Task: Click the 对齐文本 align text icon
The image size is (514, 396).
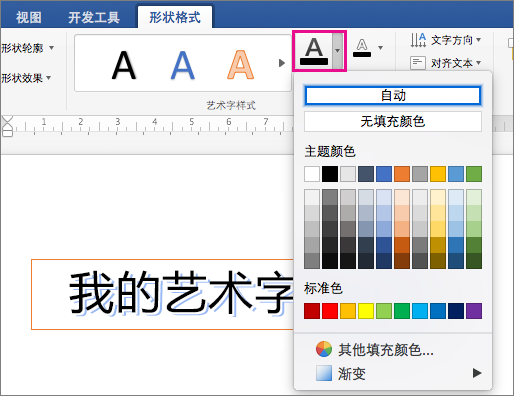Action: tap(418, 63)
